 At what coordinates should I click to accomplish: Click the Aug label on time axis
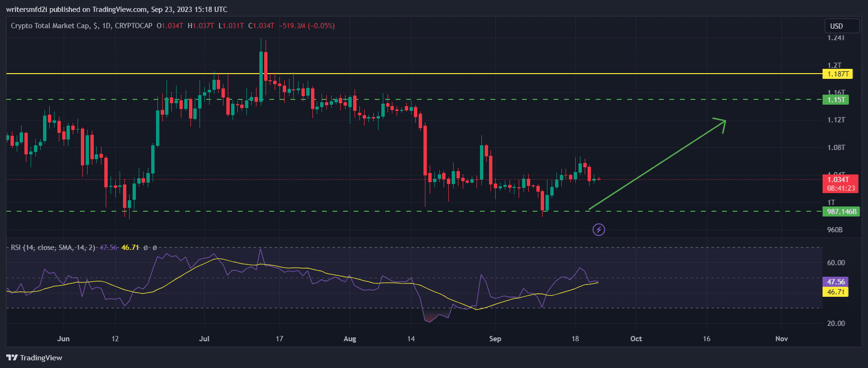[x=350, y=339]
